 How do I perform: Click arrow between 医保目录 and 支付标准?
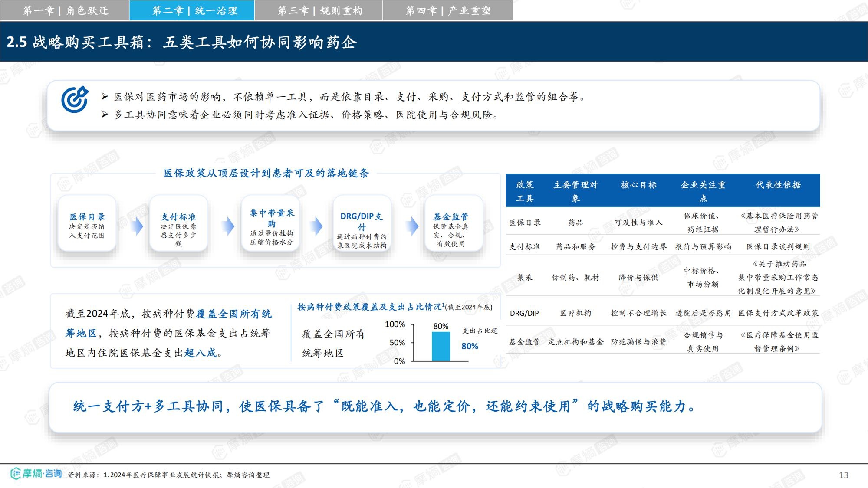point(137,226)
